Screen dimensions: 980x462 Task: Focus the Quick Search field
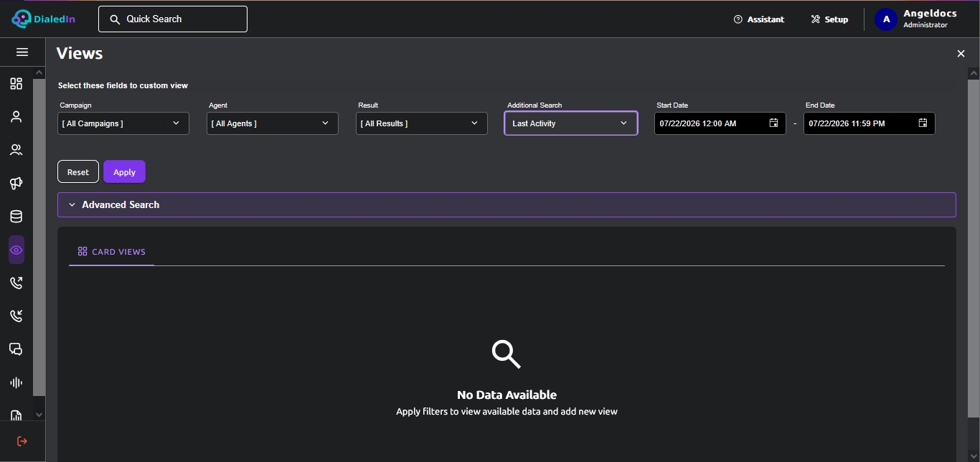tap(173, 19)
